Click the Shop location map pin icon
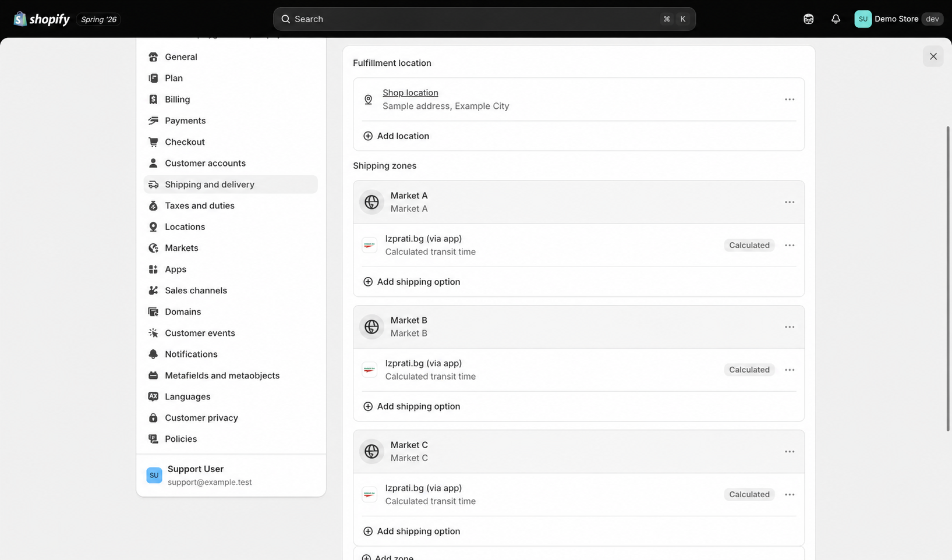The width and height of the screenshot is (952, 560). [368, 100]
